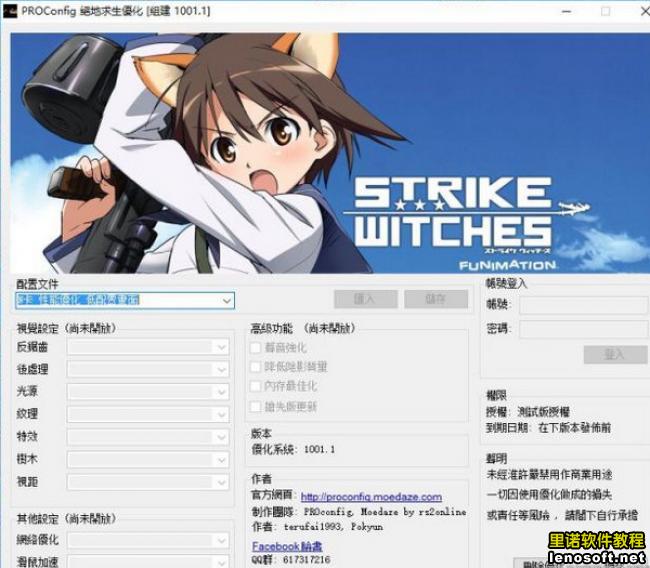Expand the 後處理 post-processing dropdown
The width and height of the screenshot is (650, 568).
tap(148, 369)
